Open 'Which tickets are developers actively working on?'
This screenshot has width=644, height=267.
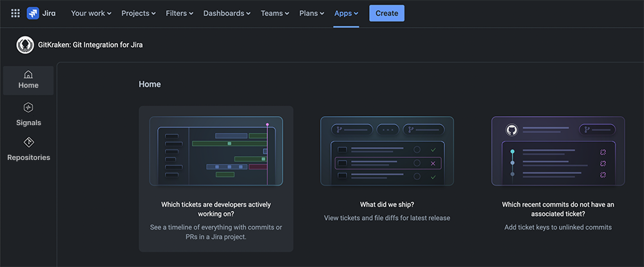coord(216,209)
